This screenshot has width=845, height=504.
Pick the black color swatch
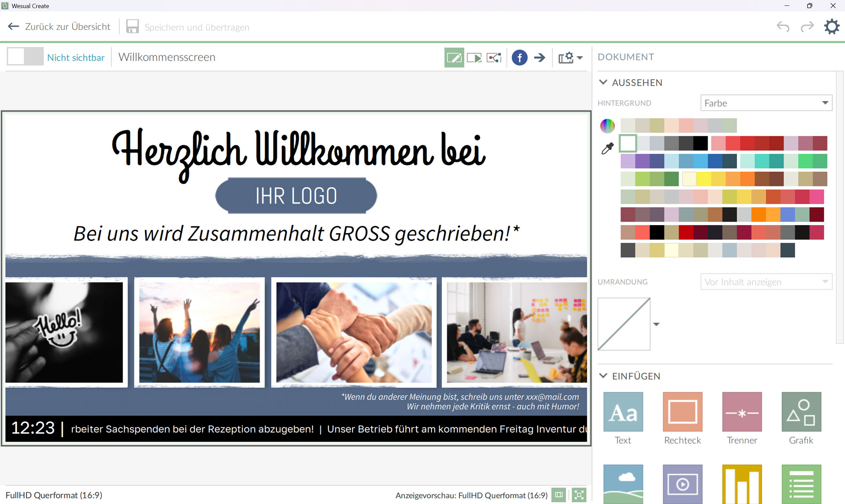700,143
